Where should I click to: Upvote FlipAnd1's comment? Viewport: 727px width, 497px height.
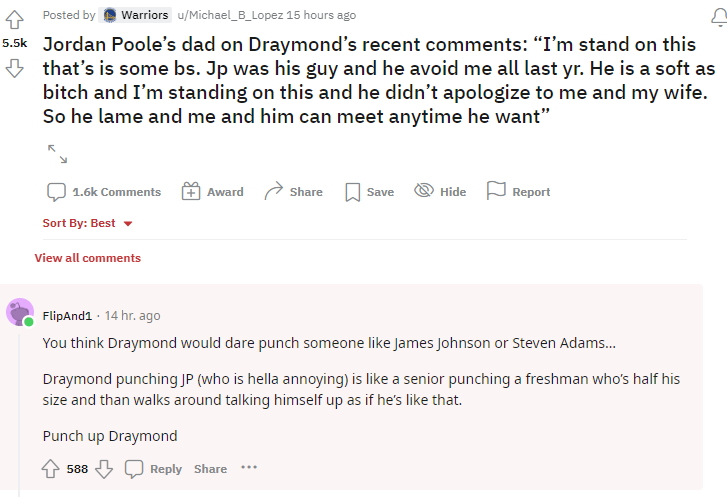click(x=50, y=469)
